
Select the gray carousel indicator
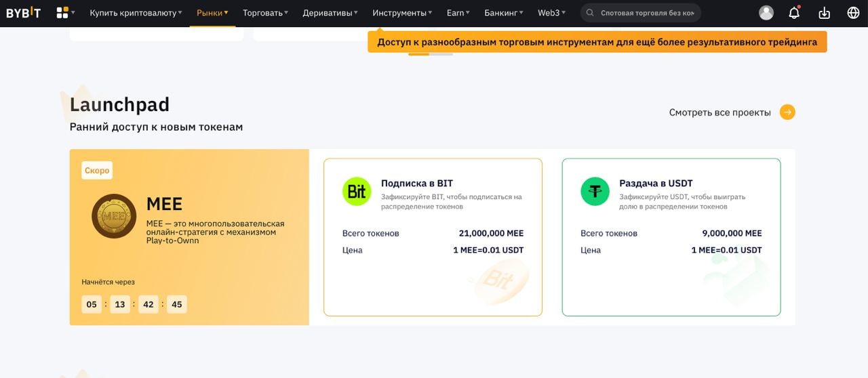click(x=441, y=54)
